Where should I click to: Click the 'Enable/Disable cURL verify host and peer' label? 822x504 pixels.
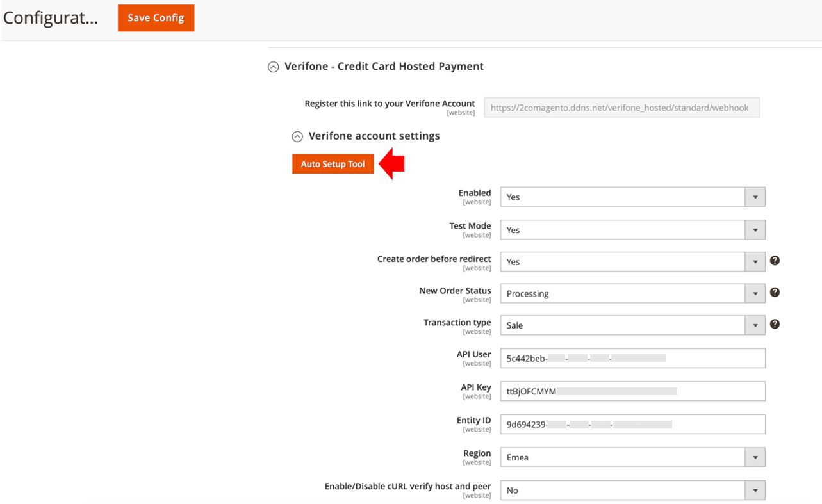[408, 486]
